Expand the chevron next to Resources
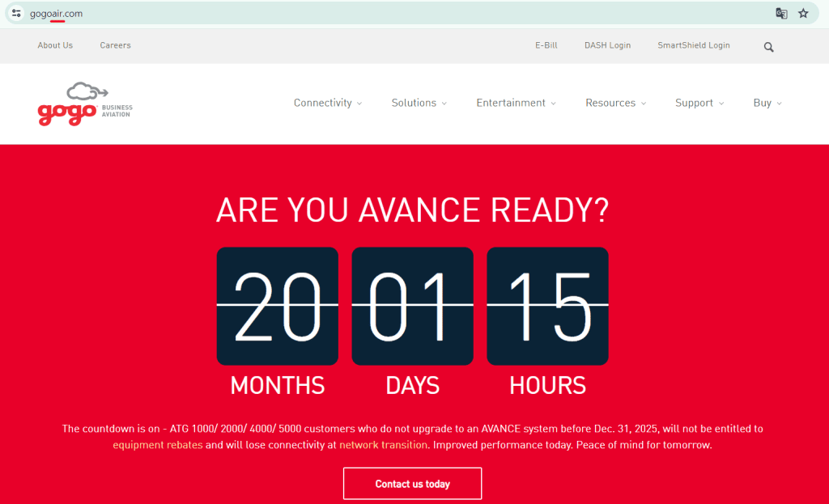Viewport: 829px width, 504px height. [x=644, y=104]
